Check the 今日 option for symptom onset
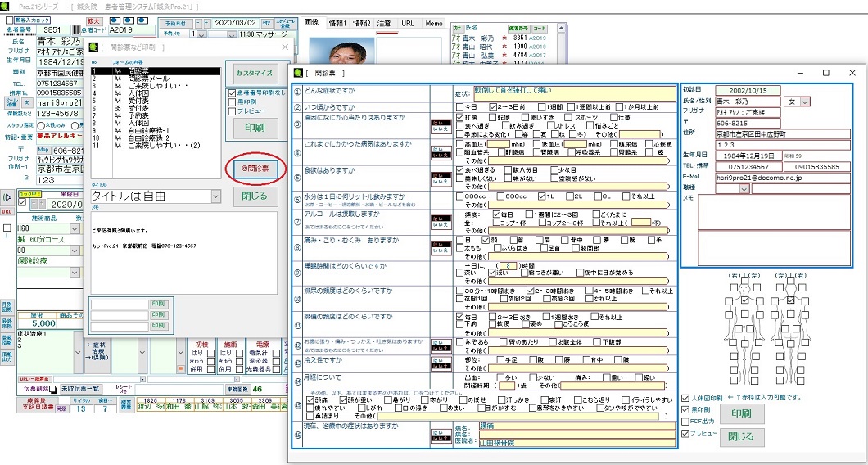868x465 pixels. [x=459, y=107]
